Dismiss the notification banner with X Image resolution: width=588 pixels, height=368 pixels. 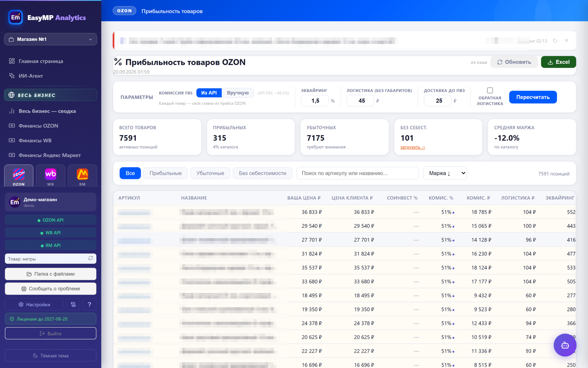click(566, 40)
